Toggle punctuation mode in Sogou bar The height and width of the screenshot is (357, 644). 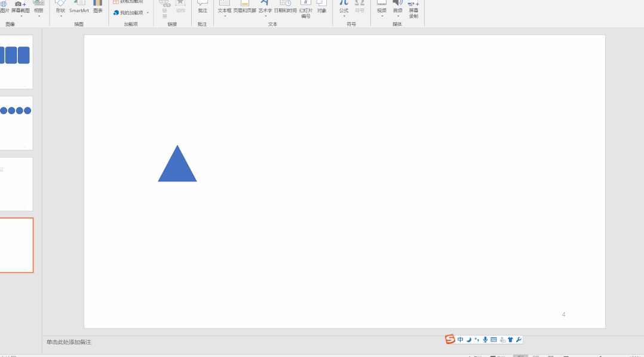click(x=477, y=339)
